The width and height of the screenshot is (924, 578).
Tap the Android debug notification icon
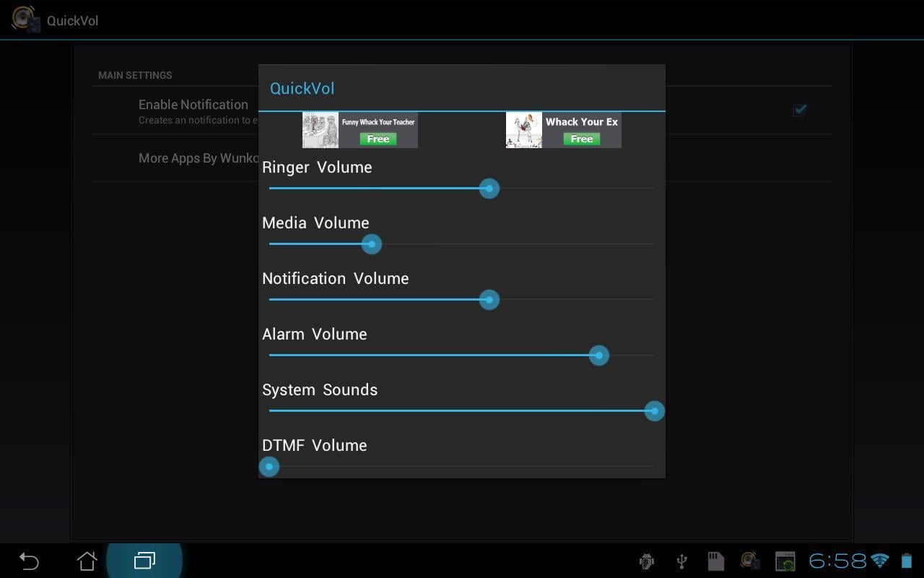tap(647, 561)
